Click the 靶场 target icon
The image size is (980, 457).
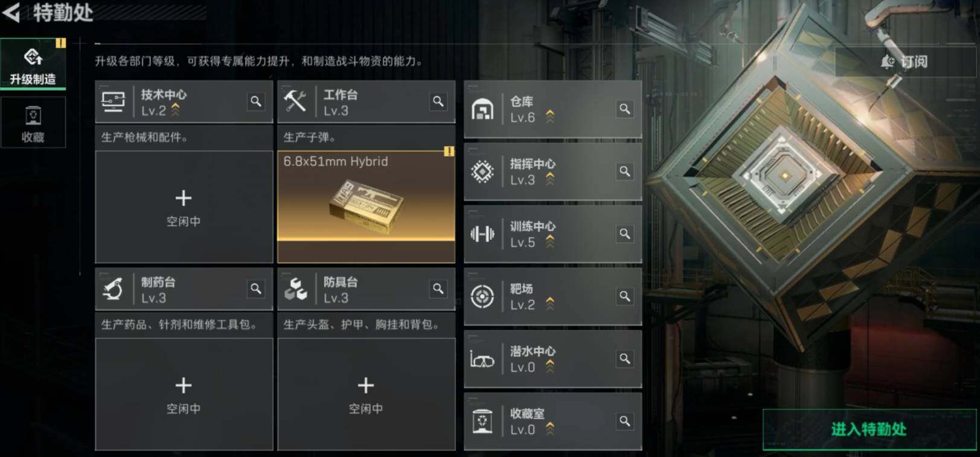tap(482, 296)
